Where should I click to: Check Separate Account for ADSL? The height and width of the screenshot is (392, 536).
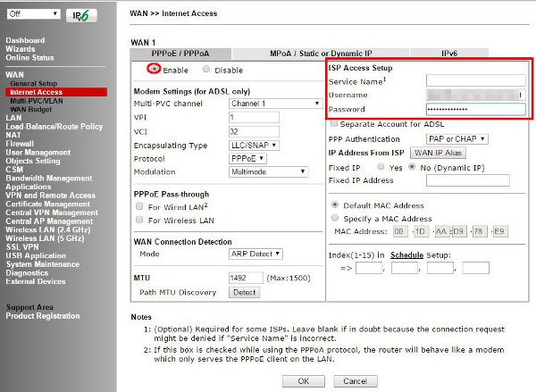pyautogui.click(x=334, y=123)
